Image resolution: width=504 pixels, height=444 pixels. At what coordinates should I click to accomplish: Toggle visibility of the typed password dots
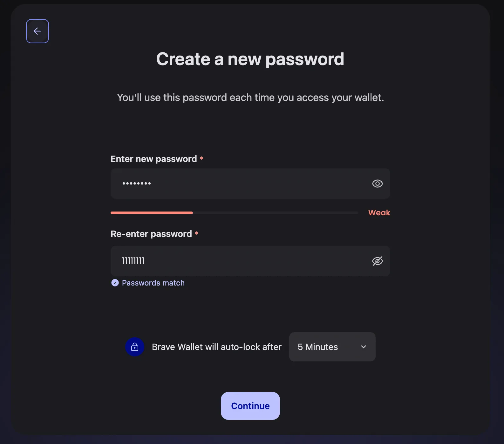(377, 184)
